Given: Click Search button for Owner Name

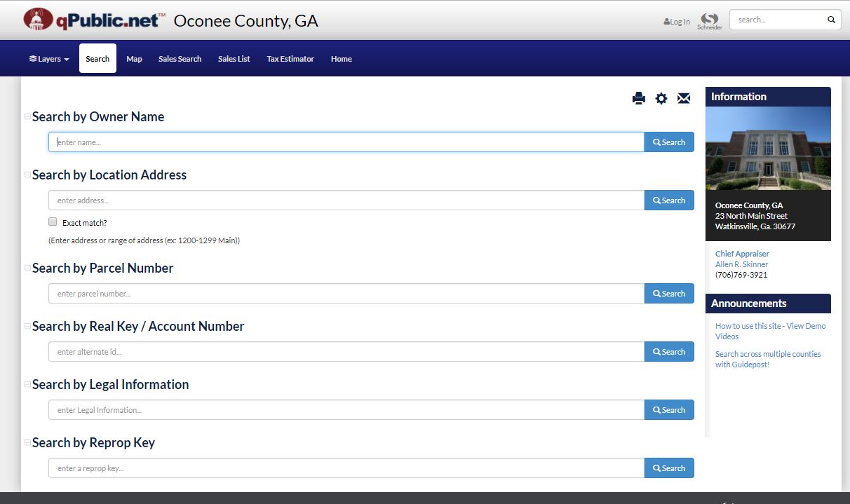Looking at the screenshot, I should coord(669,142).
